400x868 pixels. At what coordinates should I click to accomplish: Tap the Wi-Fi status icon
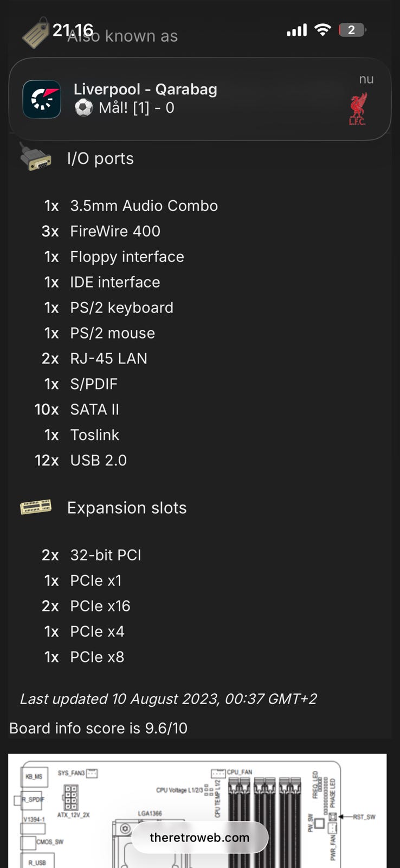tap(322, 30)
